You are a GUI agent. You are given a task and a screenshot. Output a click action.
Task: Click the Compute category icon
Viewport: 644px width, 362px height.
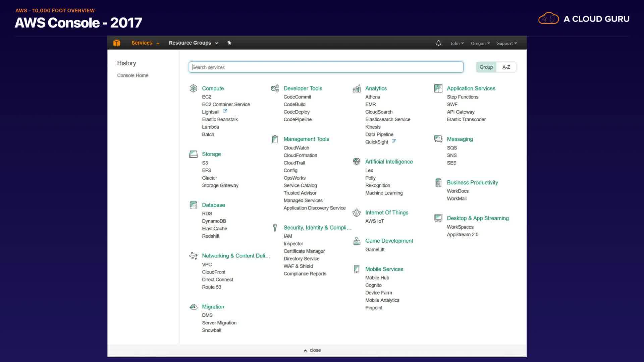tap(193, 88)
